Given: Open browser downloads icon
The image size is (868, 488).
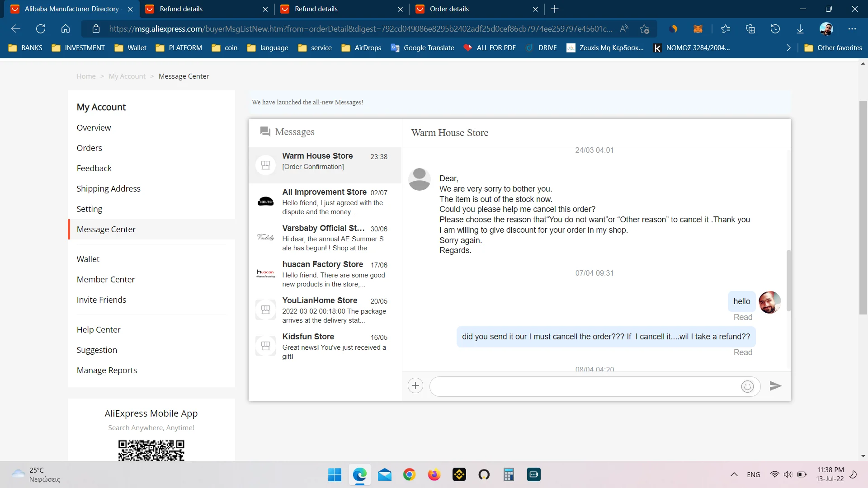Looking at the screenshot, I should pos(800,29).
